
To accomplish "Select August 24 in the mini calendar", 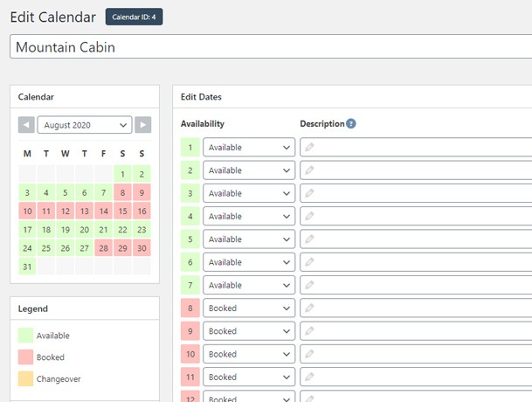I will (x=27, y=248).
